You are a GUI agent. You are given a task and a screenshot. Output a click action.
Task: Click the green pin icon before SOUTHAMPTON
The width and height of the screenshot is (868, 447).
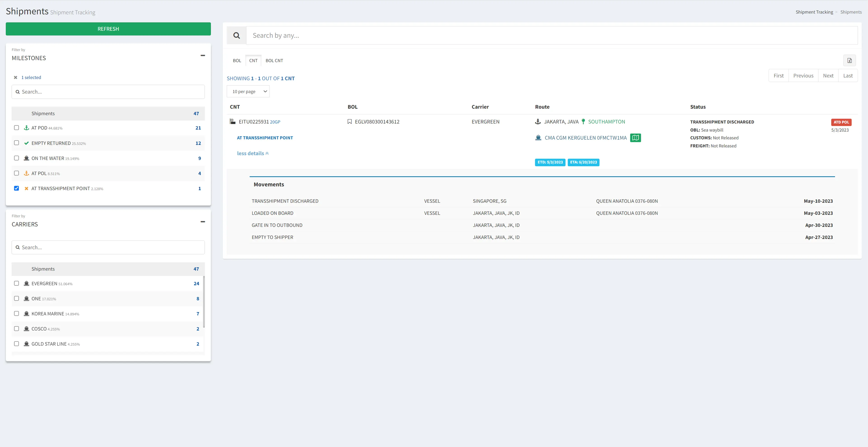click(x=583, y=122)
